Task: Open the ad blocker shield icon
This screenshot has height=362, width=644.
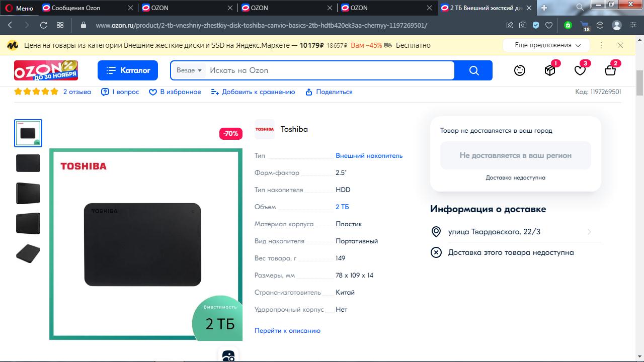Action: (x=536, y=25)
